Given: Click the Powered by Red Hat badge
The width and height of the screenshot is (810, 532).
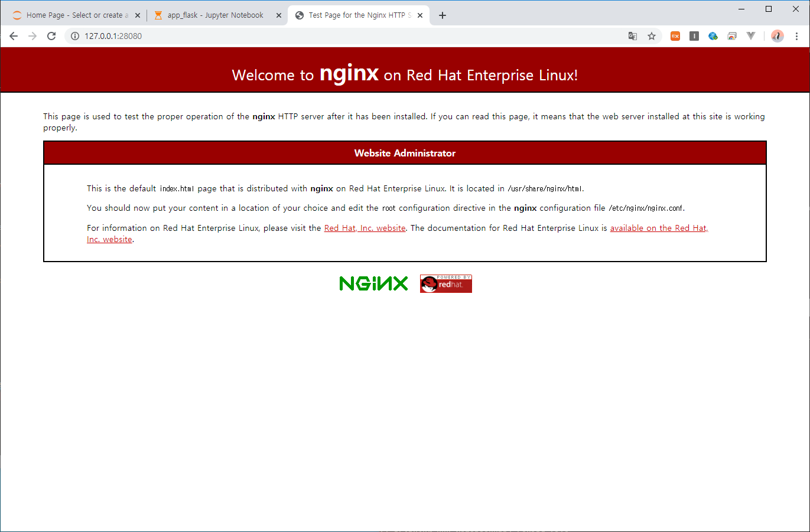Looking at the screenshot, I should click(446, 283).
